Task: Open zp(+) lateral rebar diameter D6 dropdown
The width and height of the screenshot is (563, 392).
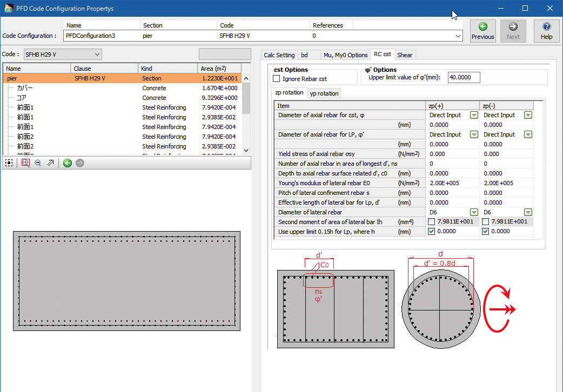Action: click(x=474, y=212)
